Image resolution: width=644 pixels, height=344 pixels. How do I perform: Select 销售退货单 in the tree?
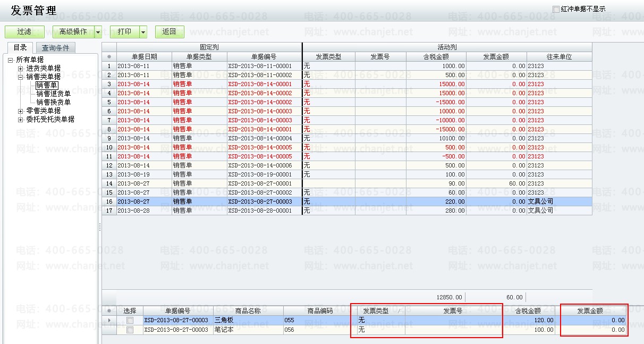tap(53, 94)
